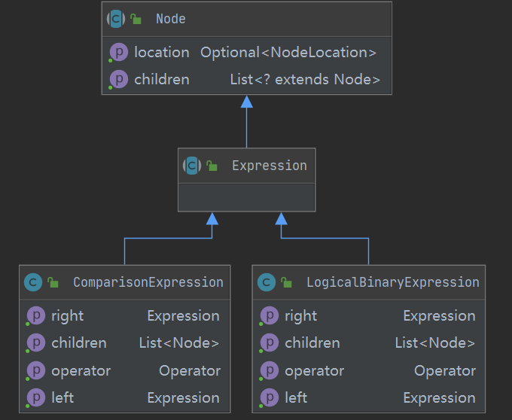Click the green lock icon beside Node

[x=136, y=19]
